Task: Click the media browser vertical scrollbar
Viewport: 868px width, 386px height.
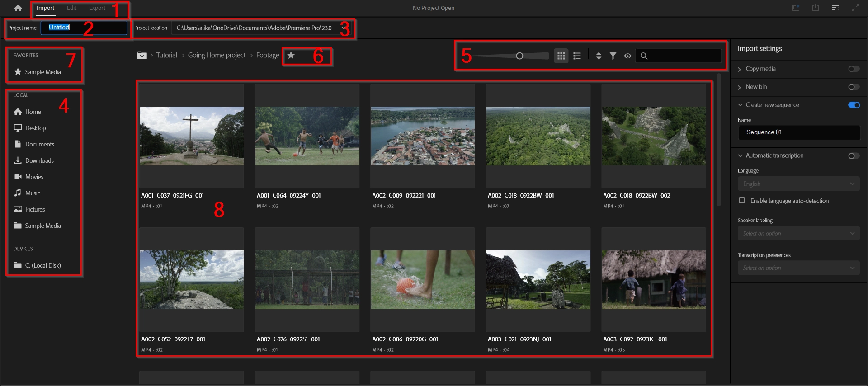Action: (x=719, y=140)
